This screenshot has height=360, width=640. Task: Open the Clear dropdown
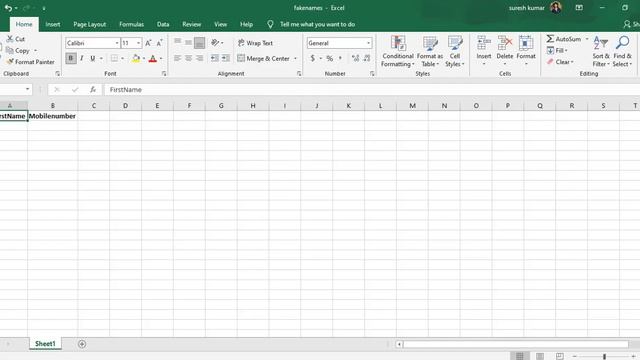560,62
